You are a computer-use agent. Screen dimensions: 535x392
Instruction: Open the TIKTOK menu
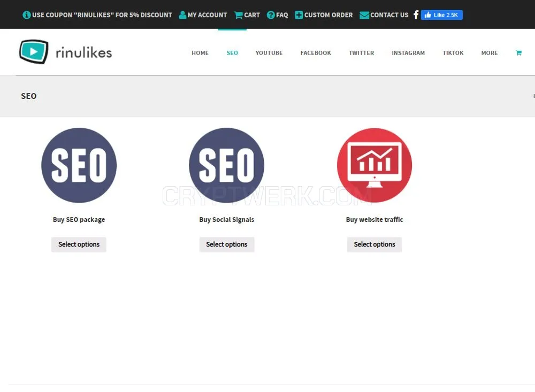[453, 53]
